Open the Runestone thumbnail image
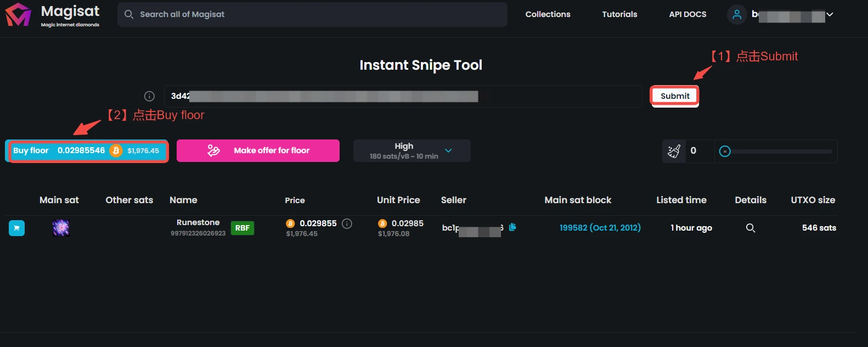The width and height of the screenshot is (868, 347). pos(60,227)
